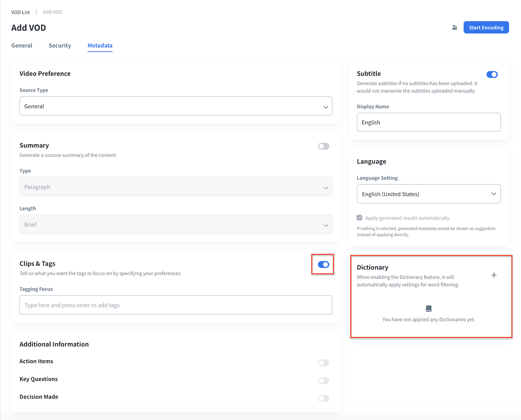521x420 pixels.
Task: Go back to VOD List breadcrumb
Action: tap(21, 12)
